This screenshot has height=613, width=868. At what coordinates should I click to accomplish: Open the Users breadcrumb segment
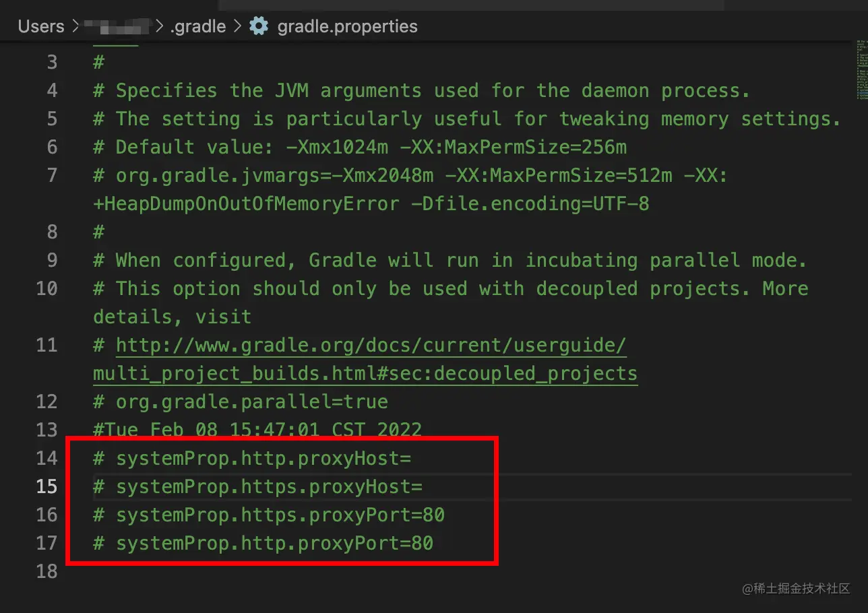[40, 26]
